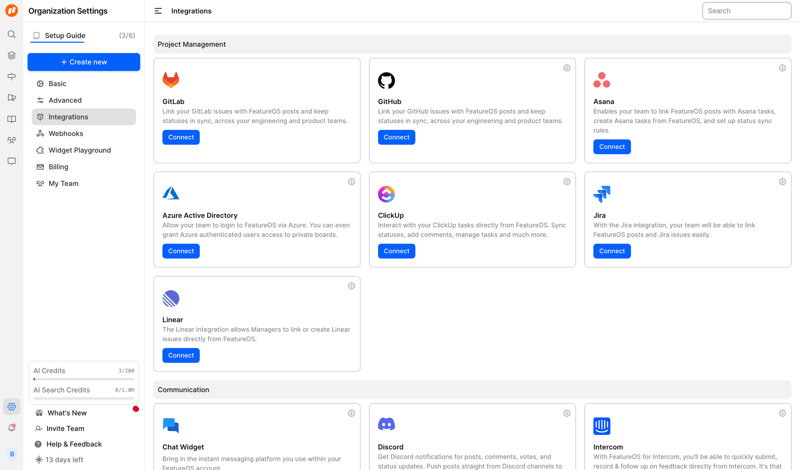The height and width of the screenshot is (470, 800).
Task: Open the users icon in left rail
Action: pyautogui.click(x=11, y=140)
